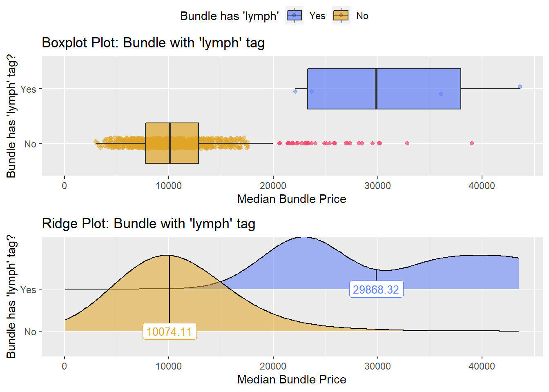Click the 'Median Bundle Price' label under the boxplot
Viewport: 549px width, 392px height.
292,199
